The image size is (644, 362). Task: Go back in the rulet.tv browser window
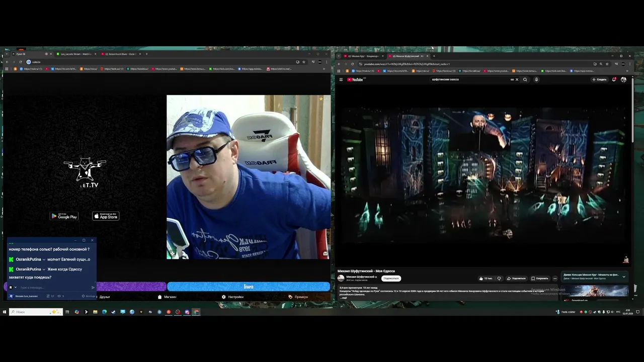pos(7,62)
